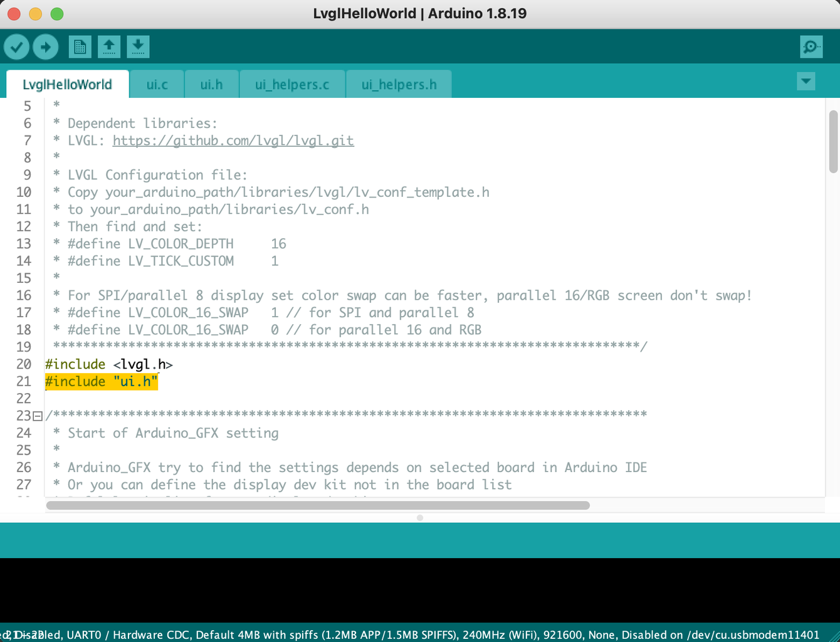Click the lv_conf_template.h copy instruction line
The image size is (840, 642).
tap(278, 192)
